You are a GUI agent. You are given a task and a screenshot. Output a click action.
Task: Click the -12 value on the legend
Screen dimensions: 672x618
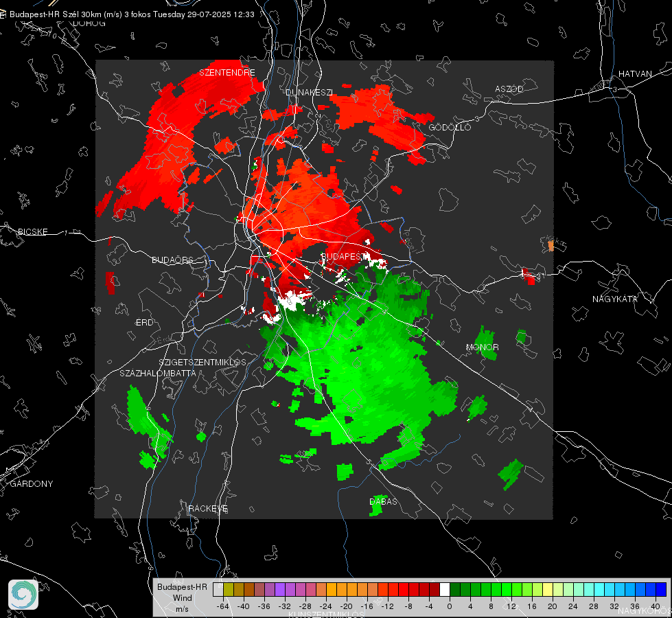(387, 606)
